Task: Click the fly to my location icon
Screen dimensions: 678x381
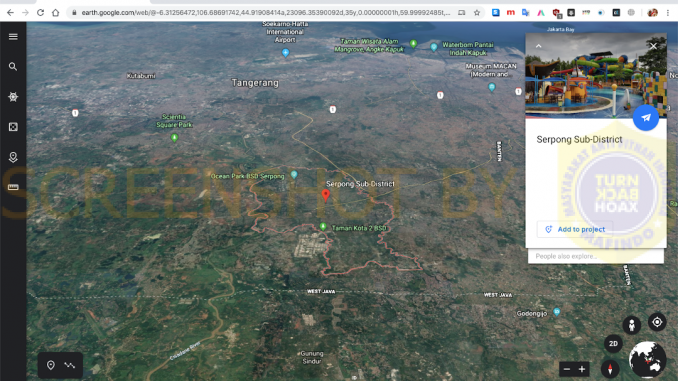Action: pos(657,322)
